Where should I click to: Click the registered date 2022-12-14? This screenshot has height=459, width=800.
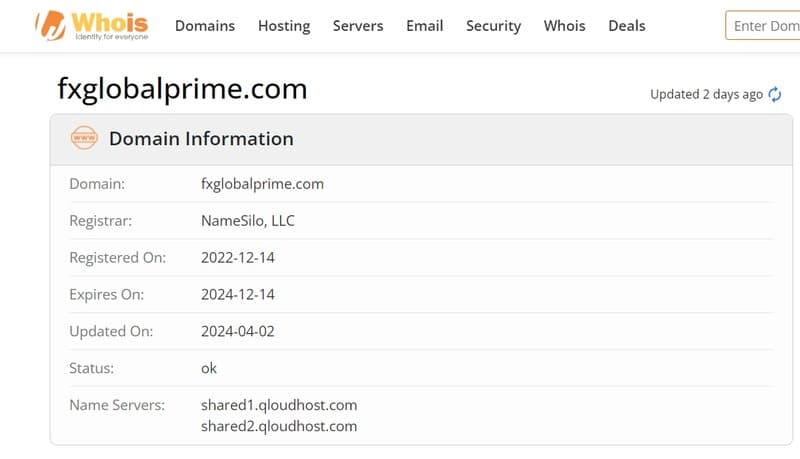[238, 258]
